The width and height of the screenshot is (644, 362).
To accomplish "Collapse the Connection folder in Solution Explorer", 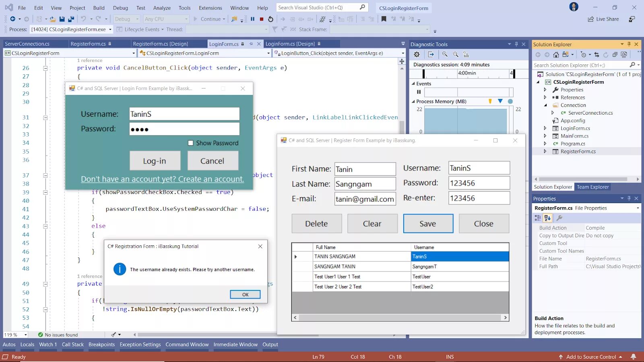I will tap(545, 105).
